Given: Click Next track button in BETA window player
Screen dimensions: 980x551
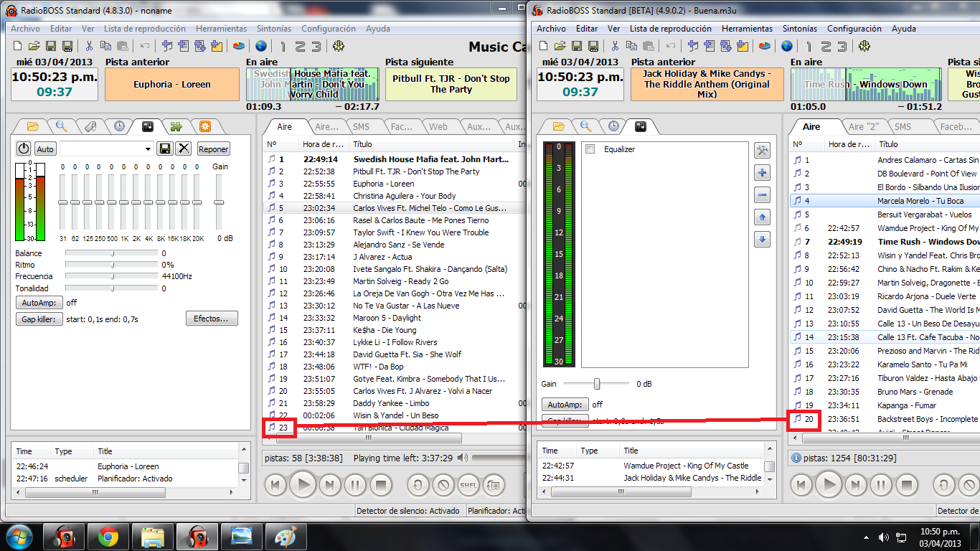Looking at the screenshot, I should 855,485.
